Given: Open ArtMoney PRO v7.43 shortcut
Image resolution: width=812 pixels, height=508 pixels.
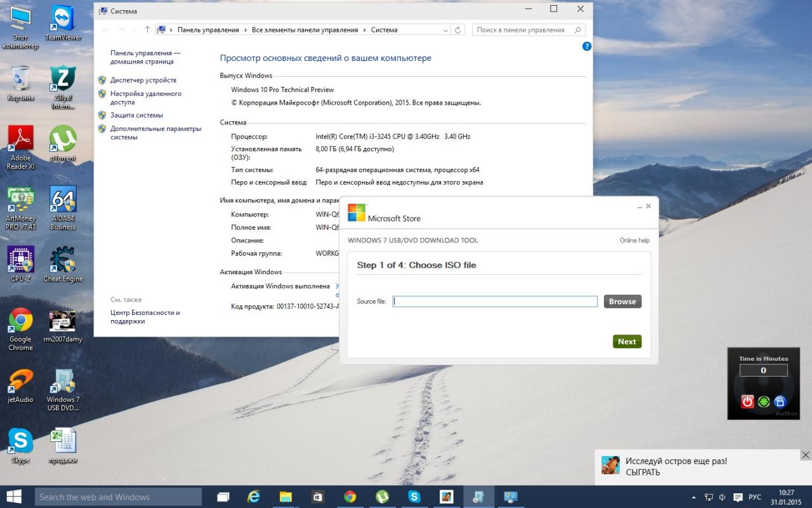Looking at the screenshot, I should point(21,208).
